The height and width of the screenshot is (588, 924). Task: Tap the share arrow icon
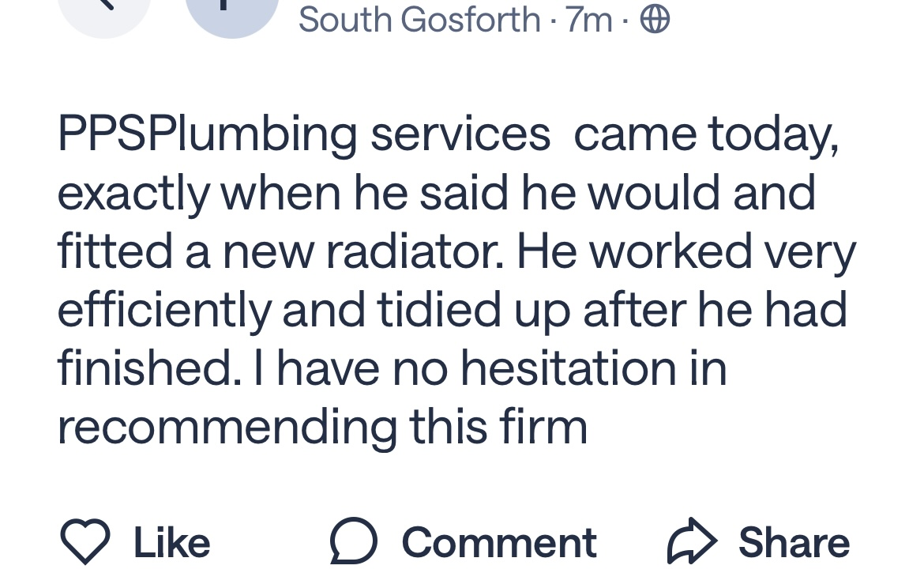[692, 542]
